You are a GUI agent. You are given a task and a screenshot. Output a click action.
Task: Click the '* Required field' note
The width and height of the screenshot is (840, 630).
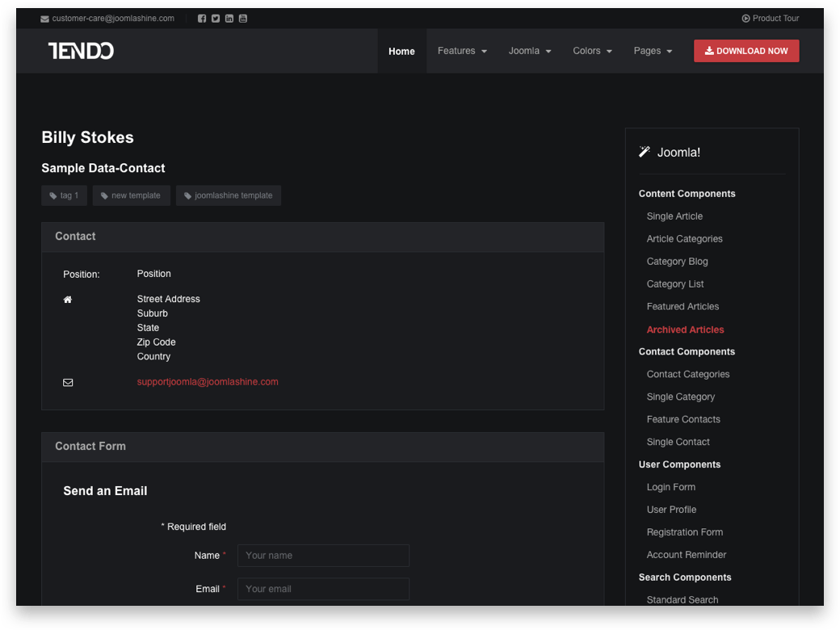(x=193, y=527)
